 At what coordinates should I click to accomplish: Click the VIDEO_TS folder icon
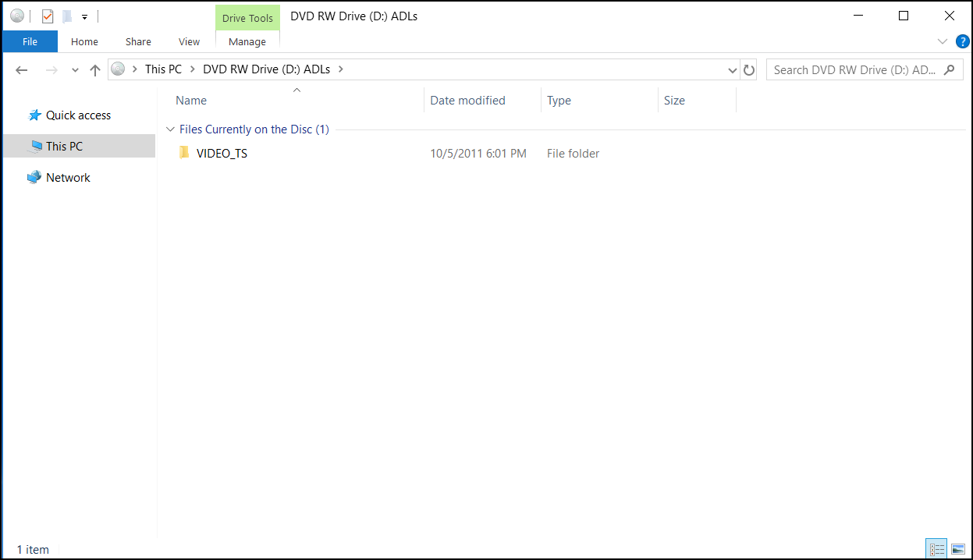point(184,153)
